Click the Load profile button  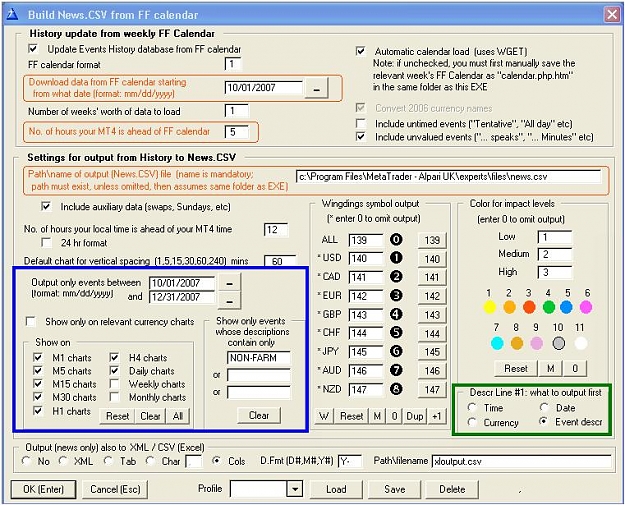point(336,489)
